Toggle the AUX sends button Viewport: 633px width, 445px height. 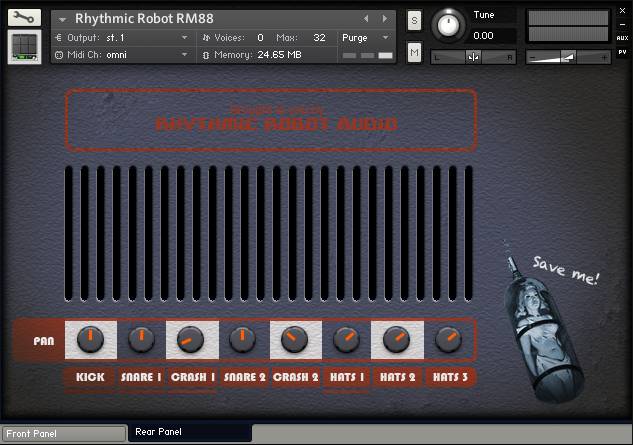point(622,38)
